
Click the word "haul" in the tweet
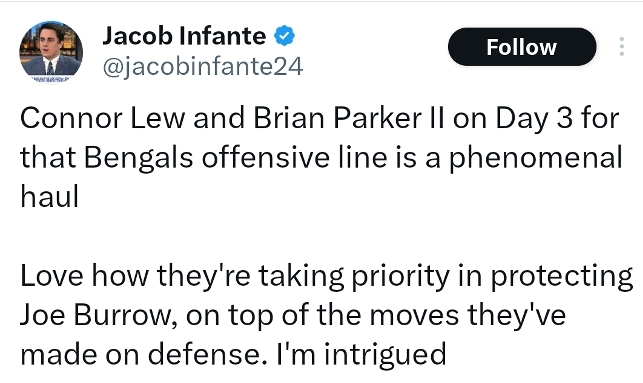pos(49,196)
